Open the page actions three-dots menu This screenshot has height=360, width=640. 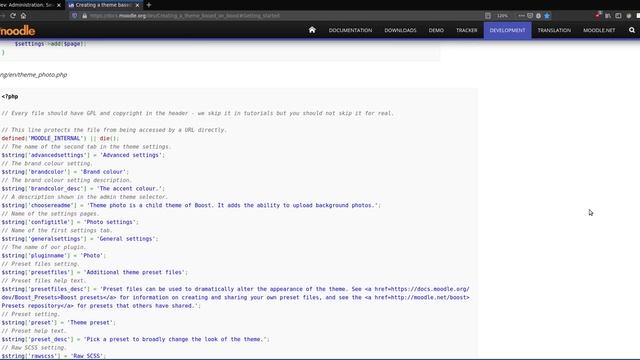(521, 16)
